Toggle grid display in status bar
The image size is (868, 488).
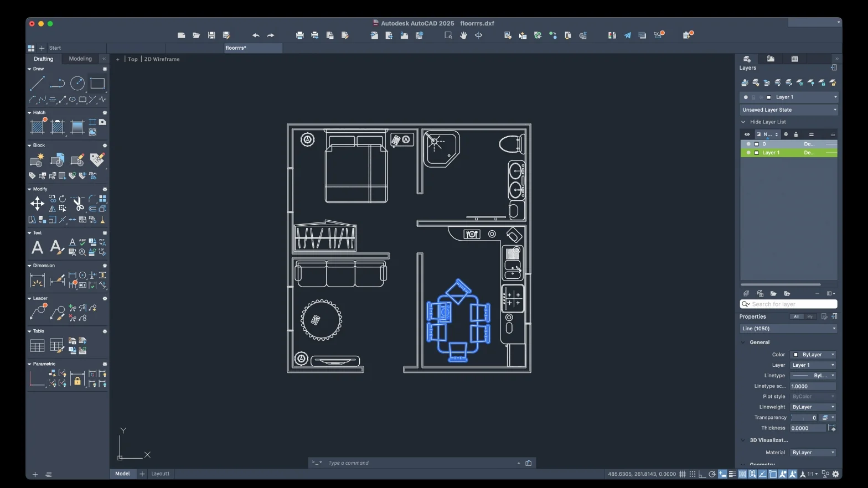pyautogui.click(x=682, y=474)
